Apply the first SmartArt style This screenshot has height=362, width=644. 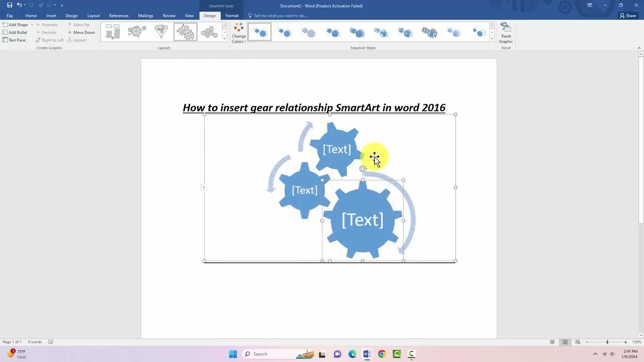(260, 32)
